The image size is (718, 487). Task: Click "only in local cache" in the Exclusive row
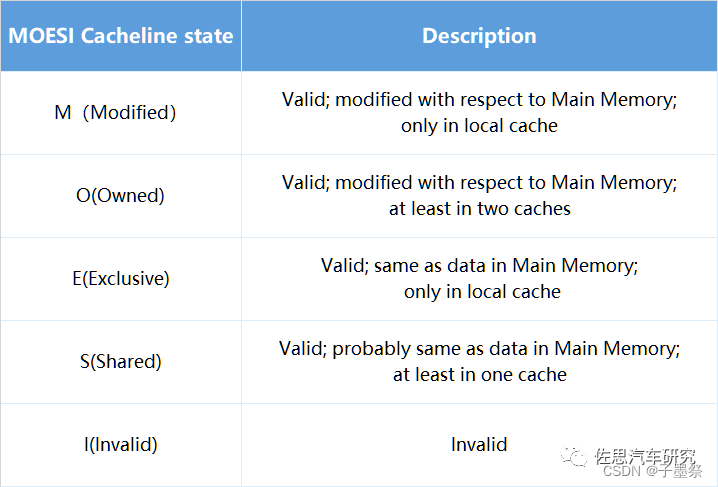pos(479,292)
